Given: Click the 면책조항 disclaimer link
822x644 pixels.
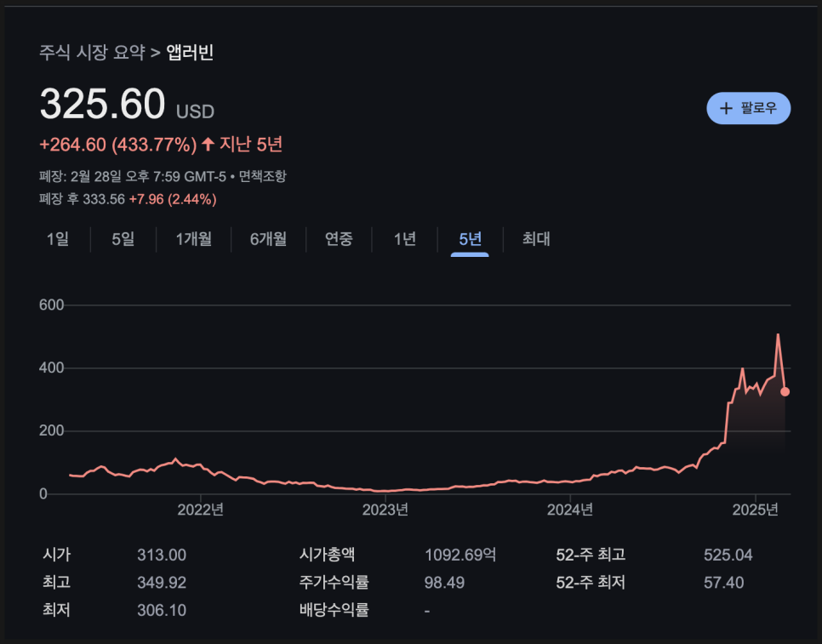Looking at the screenshot, I should click(263, 176).
